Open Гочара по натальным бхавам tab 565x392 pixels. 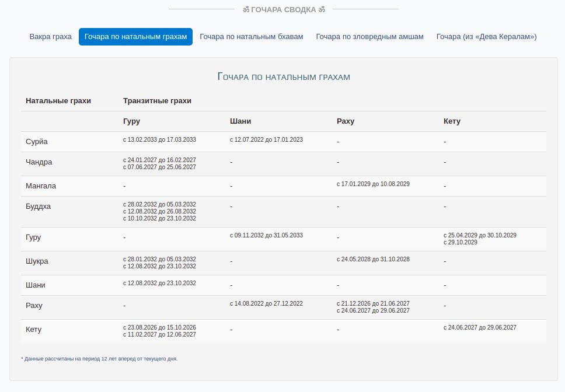point(252,37)
